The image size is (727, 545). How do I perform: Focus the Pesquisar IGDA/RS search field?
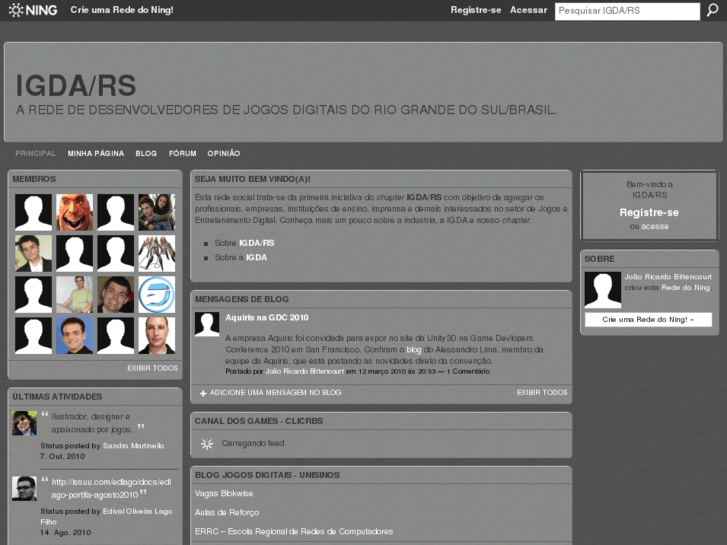(627, 11)
